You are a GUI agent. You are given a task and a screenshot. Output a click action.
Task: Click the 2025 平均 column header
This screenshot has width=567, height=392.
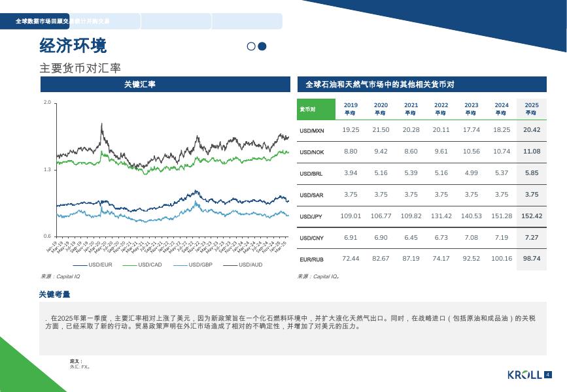click(532, 108)
